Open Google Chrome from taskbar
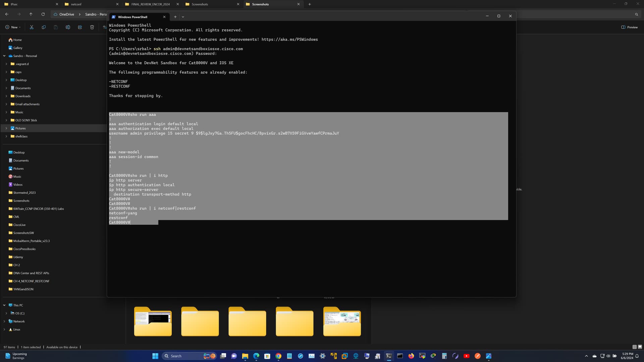644x362 pixels. tap(278, 356)
